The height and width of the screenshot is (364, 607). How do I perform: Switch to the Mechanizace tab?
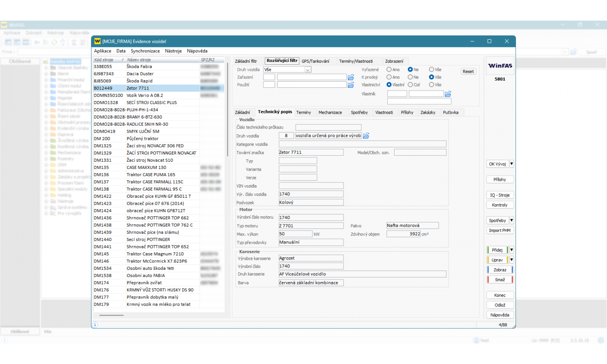[x=330, y=112]
